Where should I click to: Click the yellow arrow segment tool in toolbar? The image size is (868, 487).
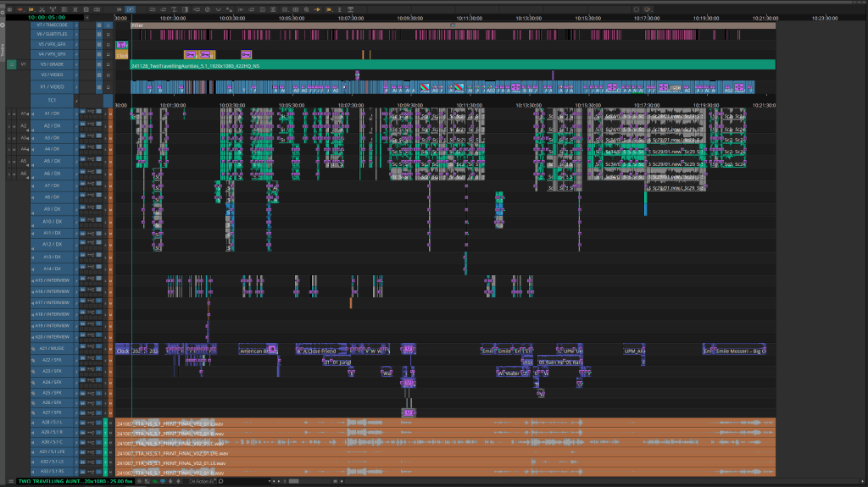tap(32, 9)
